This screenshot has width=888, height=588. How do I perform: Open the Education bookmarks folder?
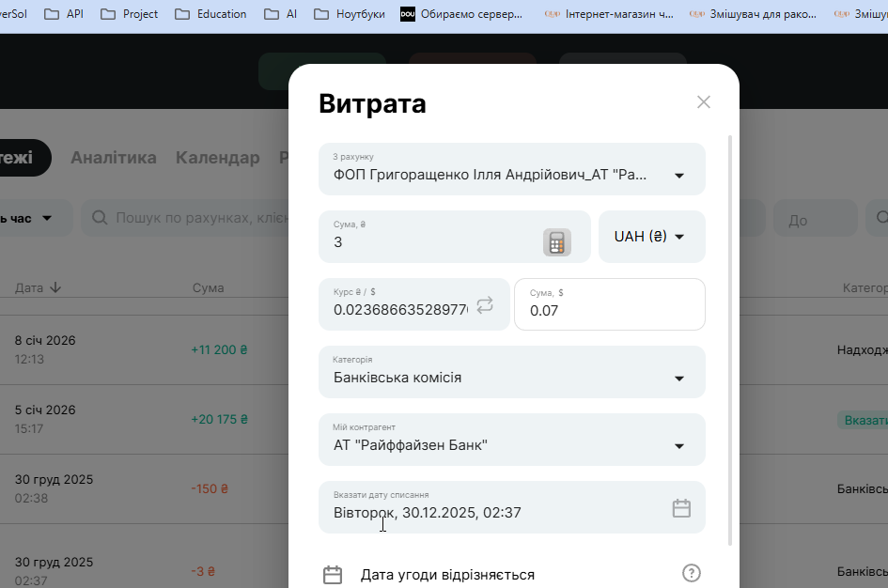(x=210, y=13)
